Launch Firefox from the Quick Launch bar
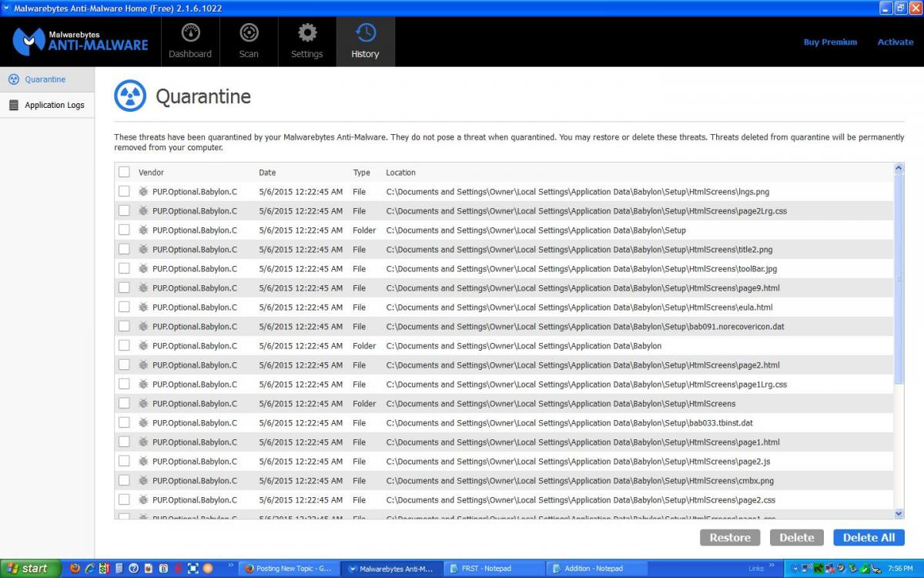The image size is (924, 578). pyautogui.click(x=75, y=569)
